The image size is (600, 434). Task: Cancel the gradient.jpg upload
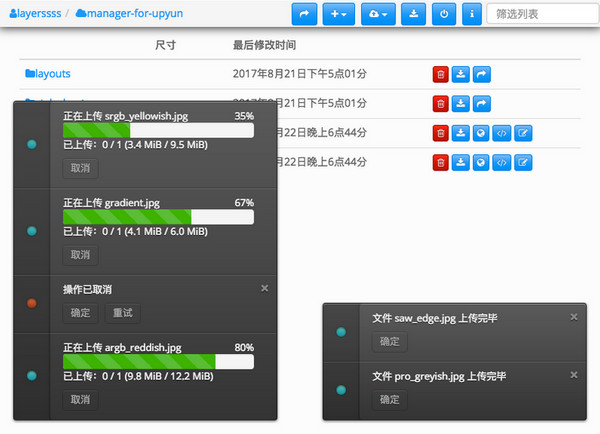pos(80,255)
